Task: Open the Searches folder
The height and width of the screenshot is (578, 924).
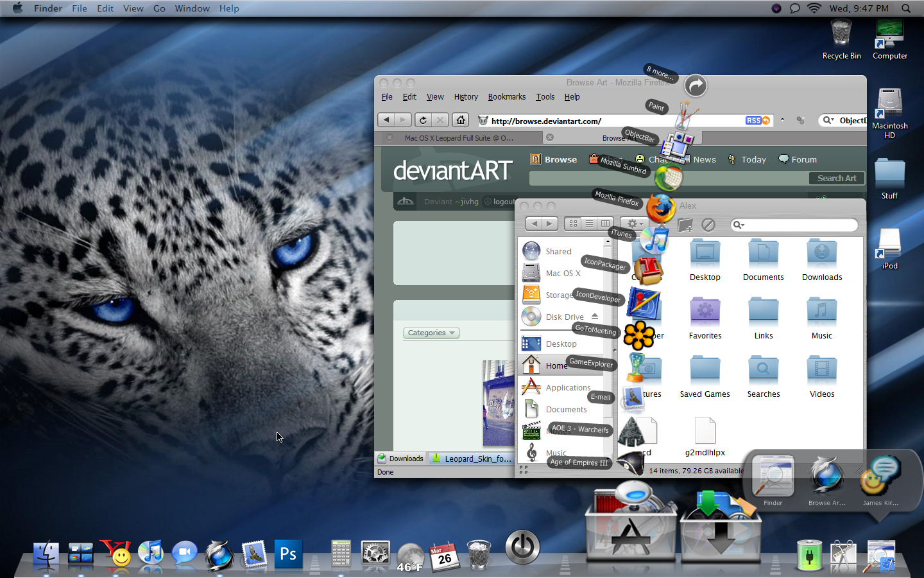Action: pyautogui.click(x=763, y=376)
